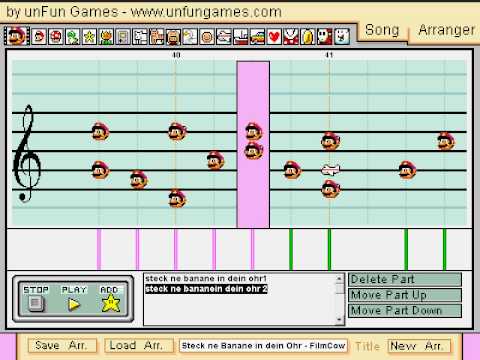Click Move Part Down
This screenshot has height=360, width=480.
coord(405,311)
